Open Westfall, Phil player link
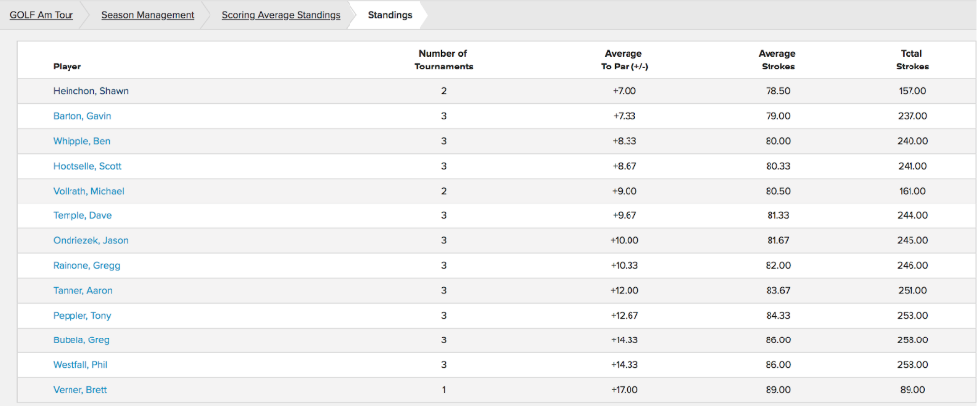The image size is (980, 406). click(x=80, y=364)
